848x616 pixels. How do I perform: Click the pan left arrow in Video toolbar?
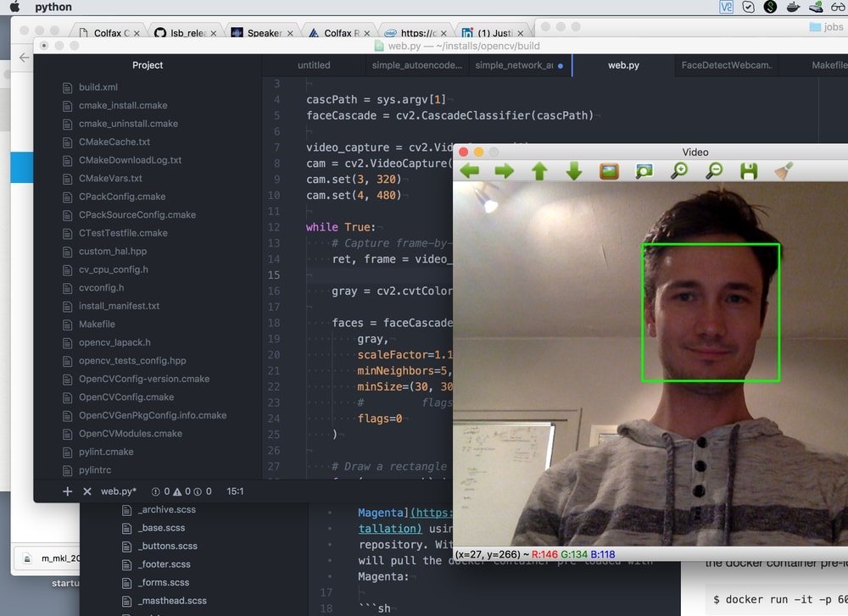pyautogui.click(x=470, y=171)
